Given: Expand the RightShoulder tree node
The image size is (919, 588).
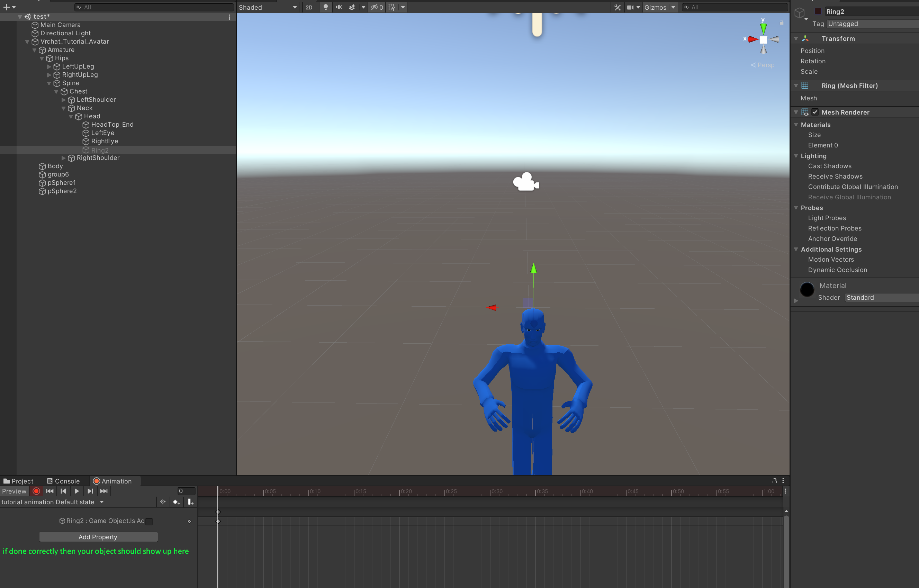Looking at the screenshot, I should point(64,158).
